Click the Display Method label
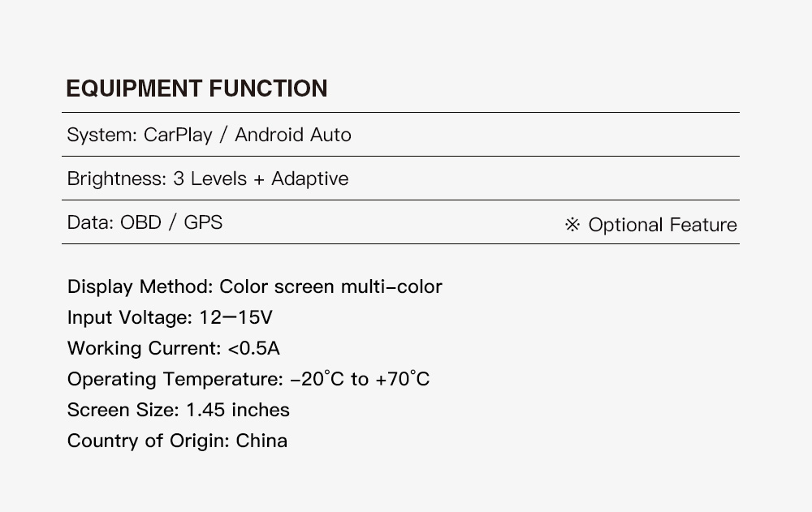Screen dimensions: 812x512 click(x=140, y=286)
